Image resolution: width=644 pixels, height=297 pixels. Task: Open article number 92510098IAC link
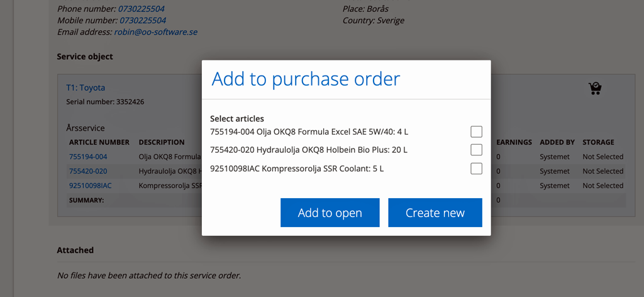coord(90,186)
